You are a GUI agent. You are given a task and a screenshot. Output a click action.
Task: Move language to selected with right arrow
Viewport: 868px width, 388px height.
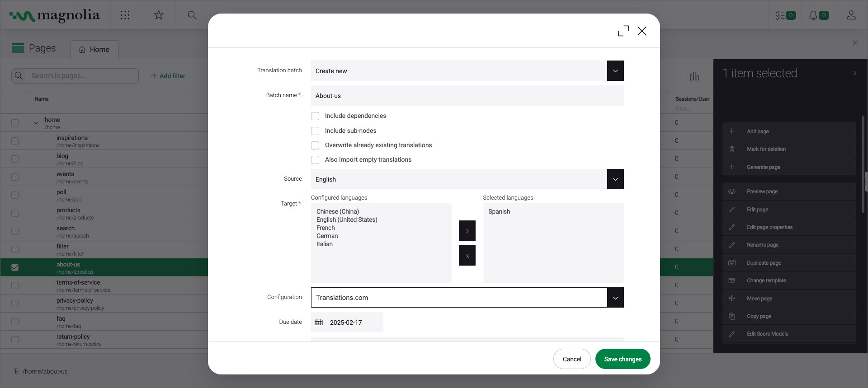click(467, 231)
